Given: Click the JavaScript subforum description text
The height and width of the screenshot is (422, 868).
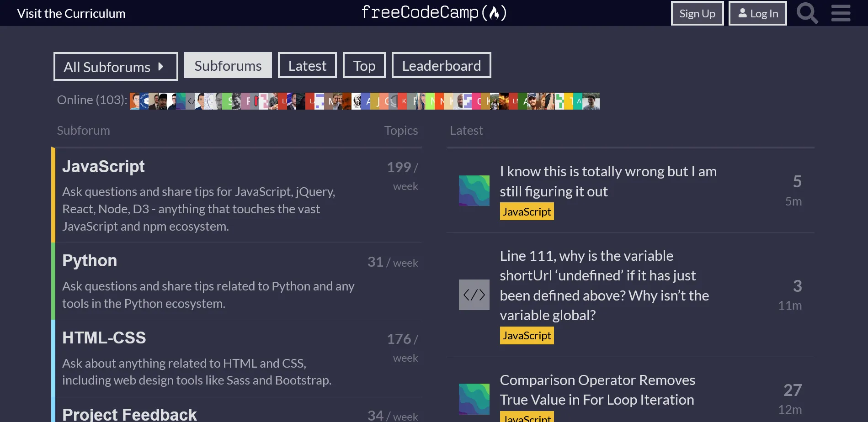Looking at the screenshot, I should 198,209.
